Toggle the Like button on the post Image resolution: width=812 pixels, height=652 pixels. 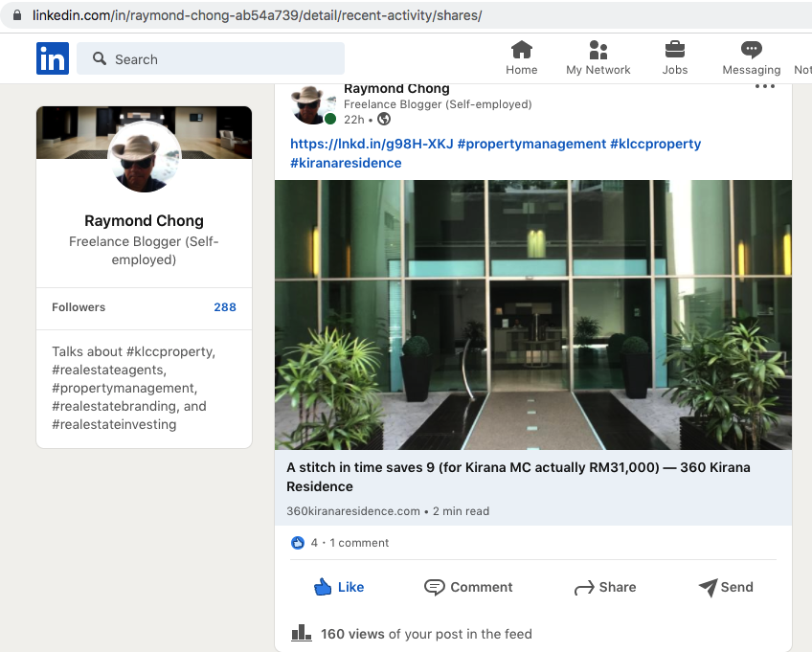[x=339, y=587]
